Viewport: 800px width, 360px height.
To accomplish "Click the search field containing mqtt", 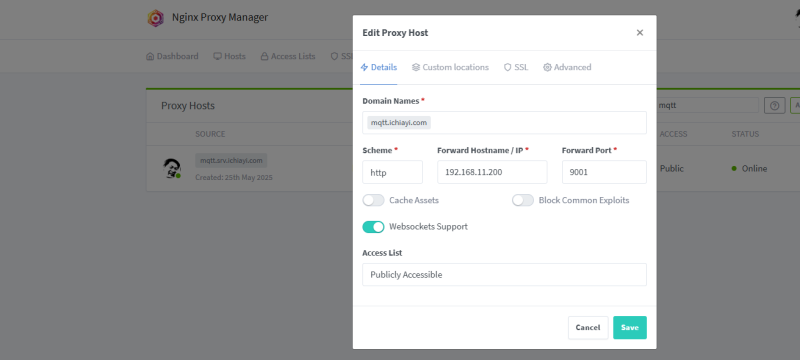I will point(708,106).
